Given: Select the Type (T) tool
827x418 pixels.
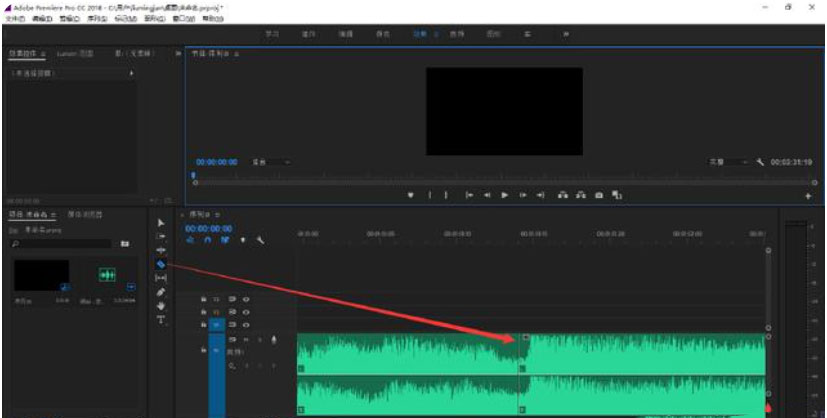Looking at the screenshot, I should click(x=161, y=320).
